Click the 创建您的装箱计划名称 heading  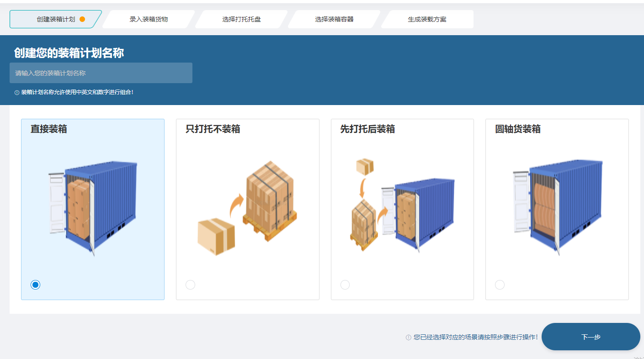click(x=69, y=53)
